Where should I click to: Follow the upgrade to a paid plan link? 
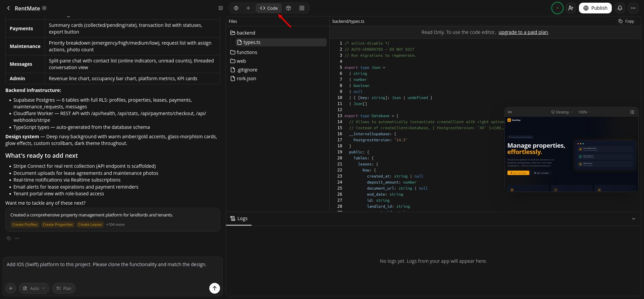pos(523,32)
